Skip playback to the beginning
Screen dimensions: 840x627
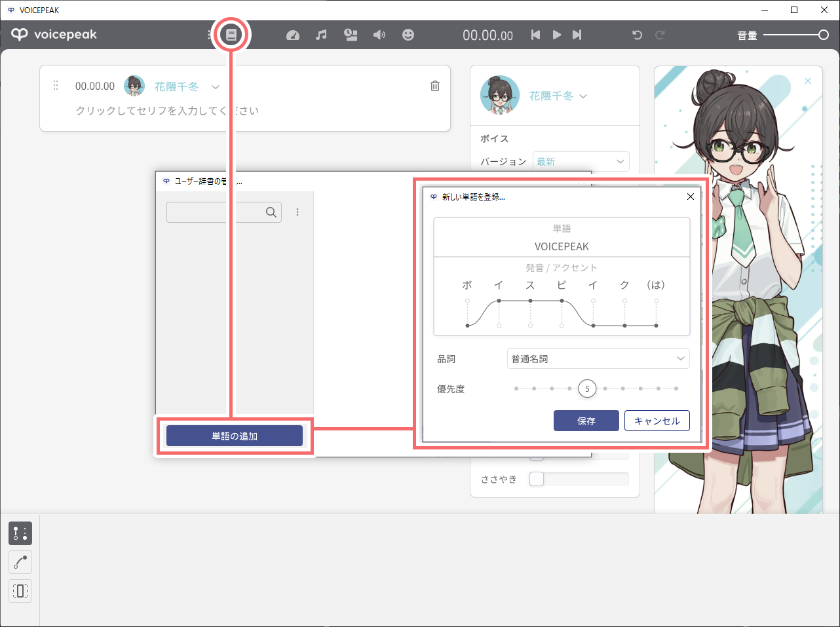click(535, 35)
